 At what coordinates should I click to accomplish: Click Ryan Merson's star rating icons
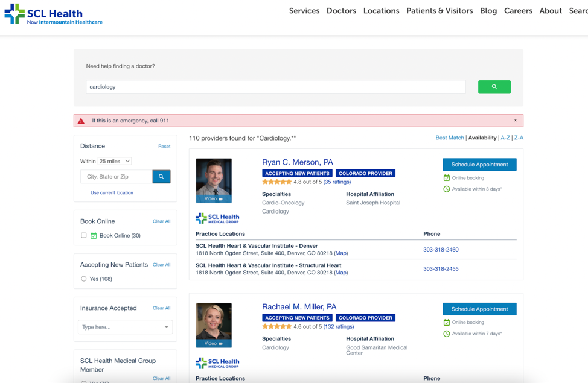tap(276, 182)
